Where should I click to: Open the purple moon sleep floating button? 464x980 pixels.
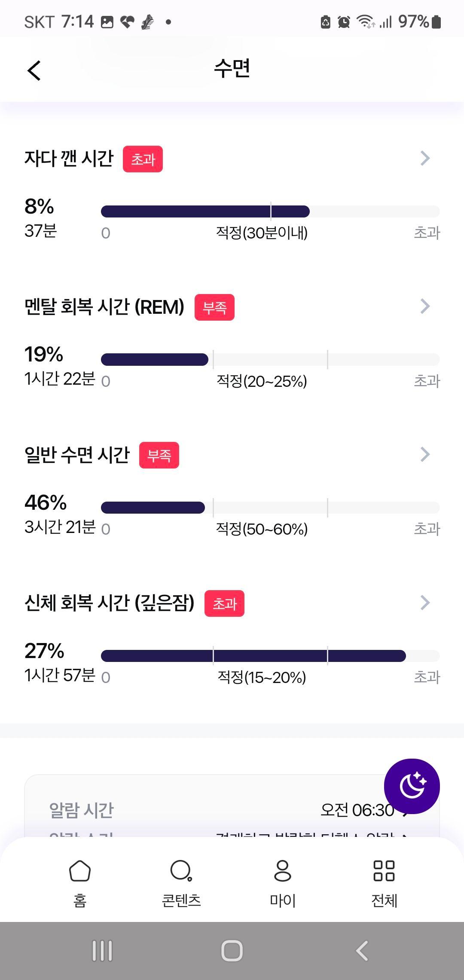412,786
